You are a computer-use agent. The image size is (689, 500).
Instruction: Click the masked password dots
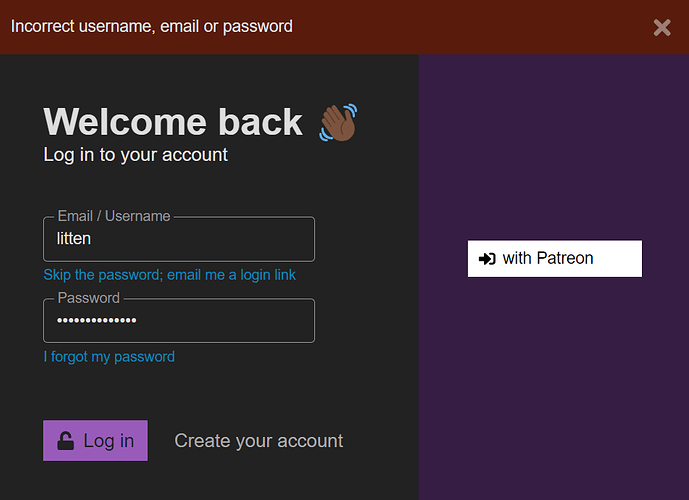pyautogui.click(x=97, y=320)
